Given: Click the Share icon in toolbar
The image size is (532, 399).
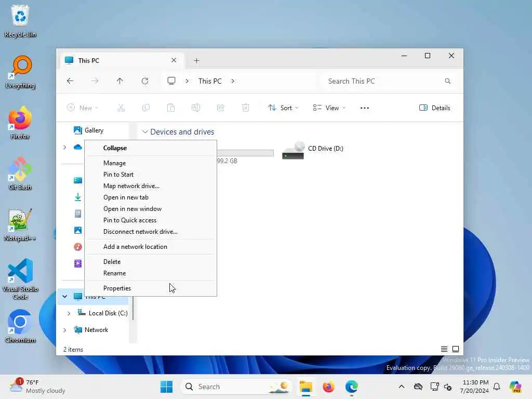Looking at the screenshot, I should [220, 108].
